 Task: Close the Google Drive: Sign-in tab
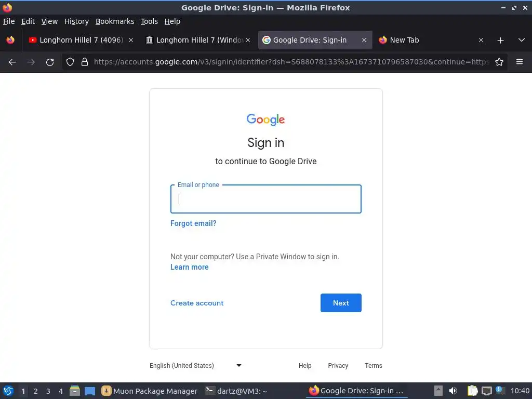tap(364, 40)
